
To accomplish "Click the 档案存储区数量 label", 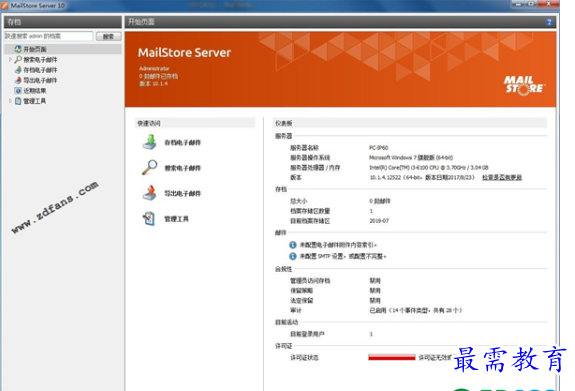I will [x=310, y=211].
